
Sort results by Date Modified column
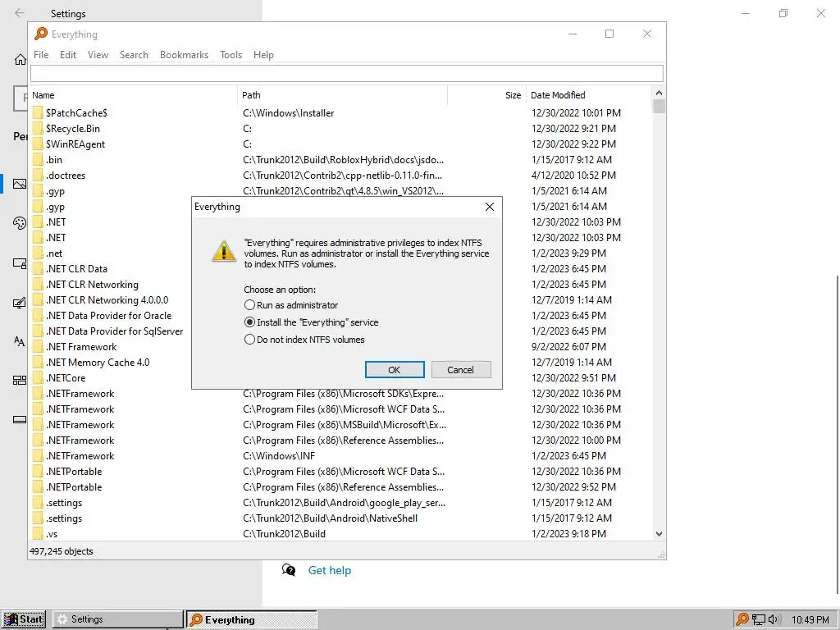[x=589, y=95]
